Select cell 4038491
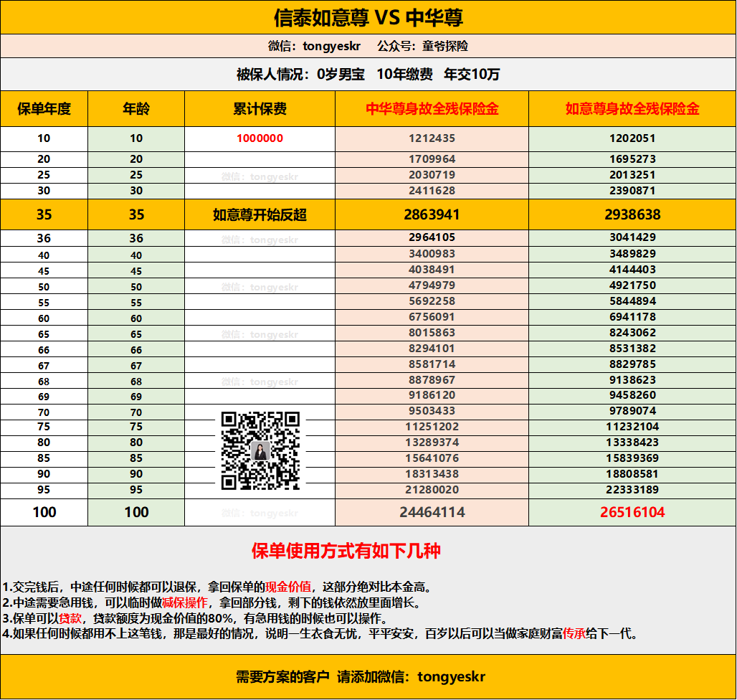 point(432,270)
